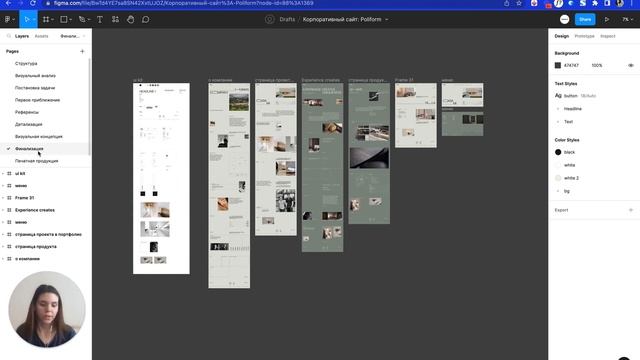The height and width of the screenshot is (360, 640).
Task: Select the Hand tool
Action: pyautogui.click(x=131, y=19)
